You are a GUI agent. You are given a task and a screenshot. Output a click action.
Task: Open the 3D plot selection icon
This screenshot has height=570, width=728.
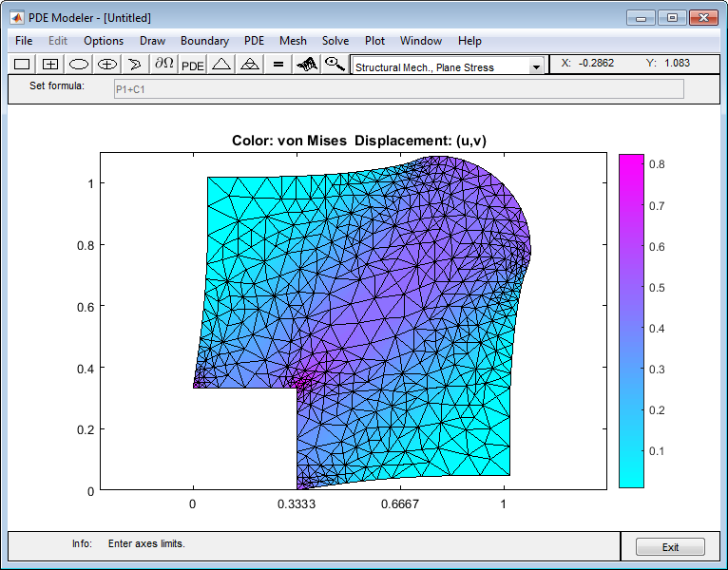(x=306, y=65)
